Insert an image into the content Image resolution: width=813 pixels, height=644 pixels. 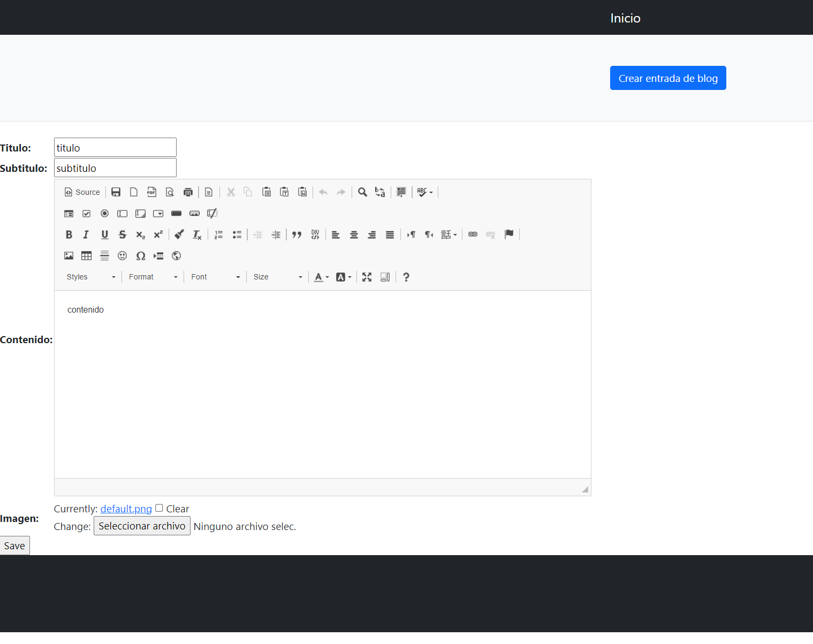coord(69,256)
